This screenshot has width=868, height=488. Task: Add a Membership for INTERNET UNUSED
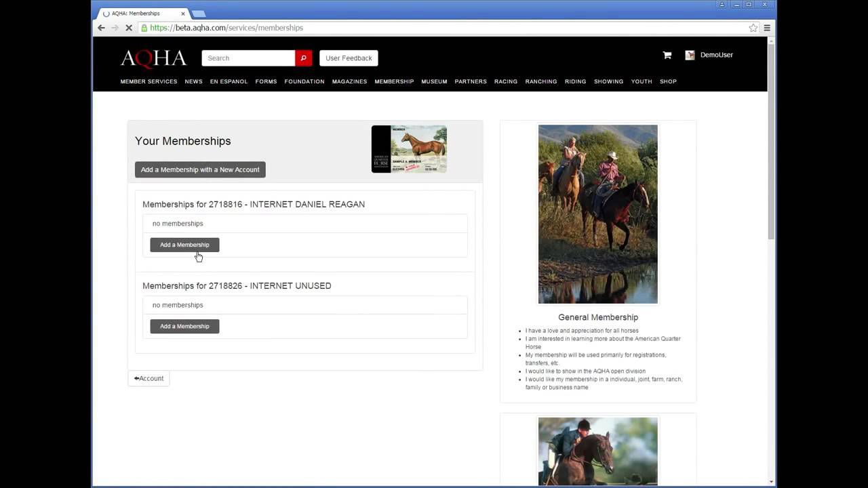[x=184, y=326]
